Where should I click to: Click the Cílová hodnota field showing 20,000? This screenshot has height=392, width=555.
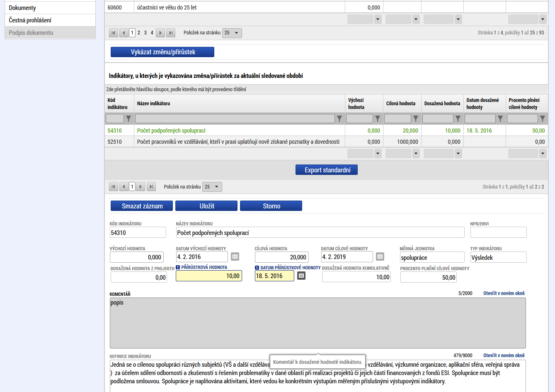[x=282, y=257]
